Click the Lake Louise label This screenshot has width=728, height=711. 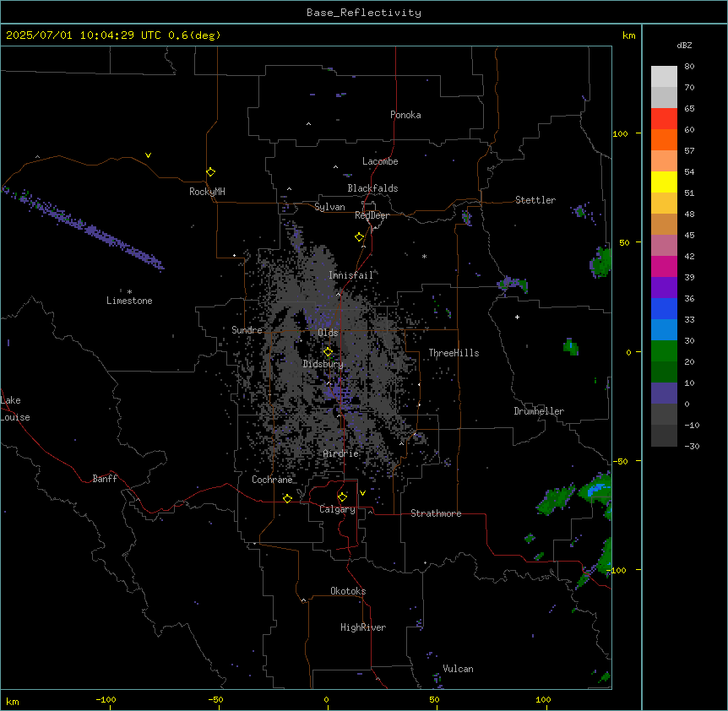[15, 409]
